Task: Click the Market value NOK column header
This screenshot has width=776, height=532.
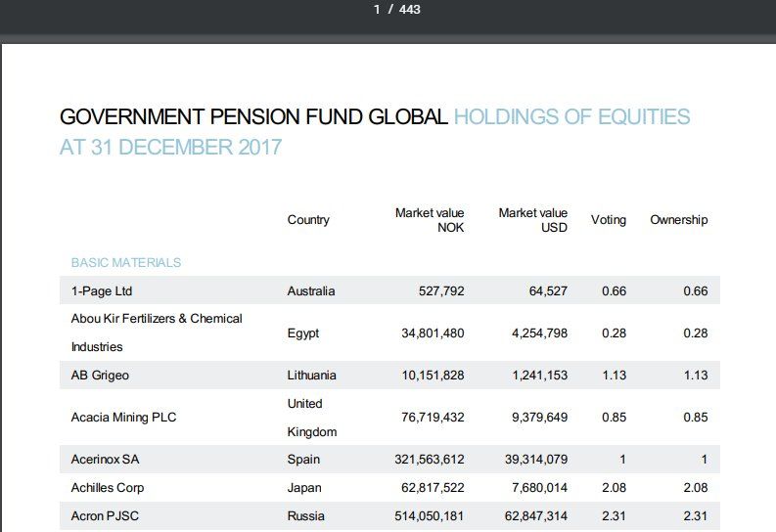Action: [x=430, y=220]
